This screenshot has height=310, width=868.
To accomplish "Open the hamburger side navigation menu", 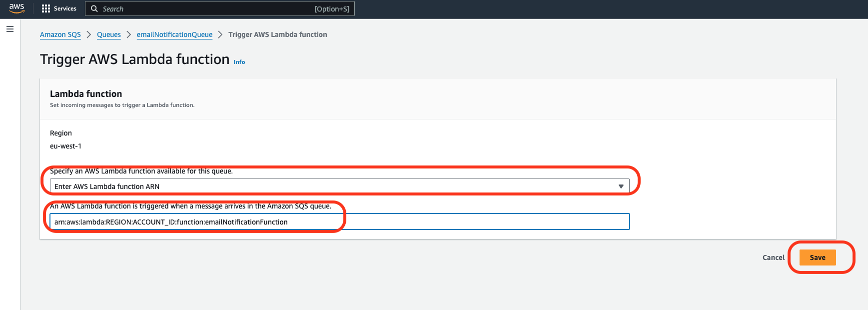I will point(9,29).
